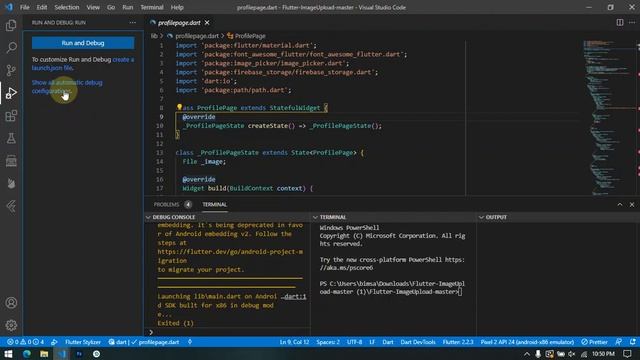Screen dimensions: 640x360
Task: Select Pixel 2 API 24 emulator device
Action: coord(527,342)
